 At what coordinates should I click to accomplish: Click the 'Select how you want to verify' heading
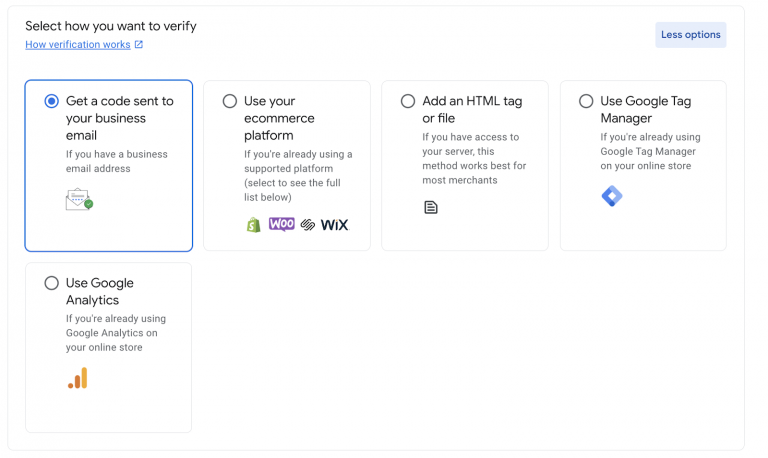(x=111, y=26)
